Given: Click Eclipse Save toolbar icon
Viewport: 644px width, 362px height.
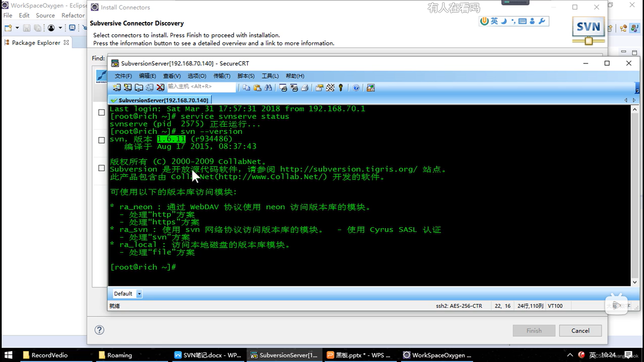Looking at the screenshot, I should [x=26, y=28].
